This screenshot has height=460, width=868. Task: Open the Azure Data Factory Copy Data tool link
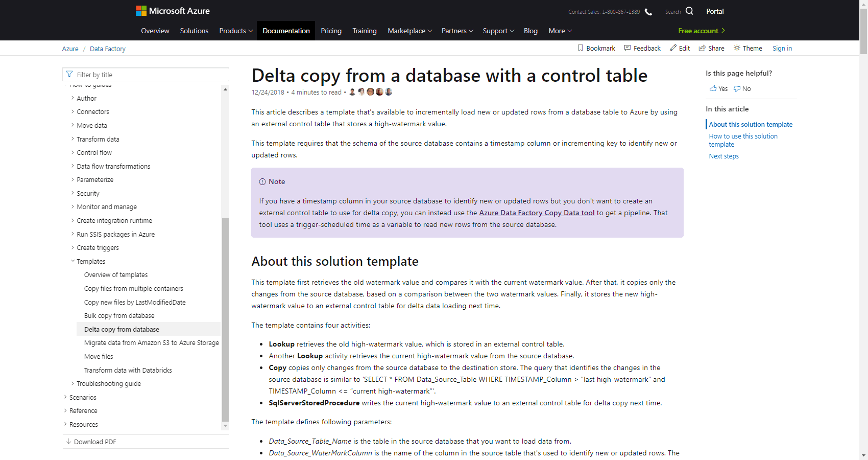pos(537,213)
